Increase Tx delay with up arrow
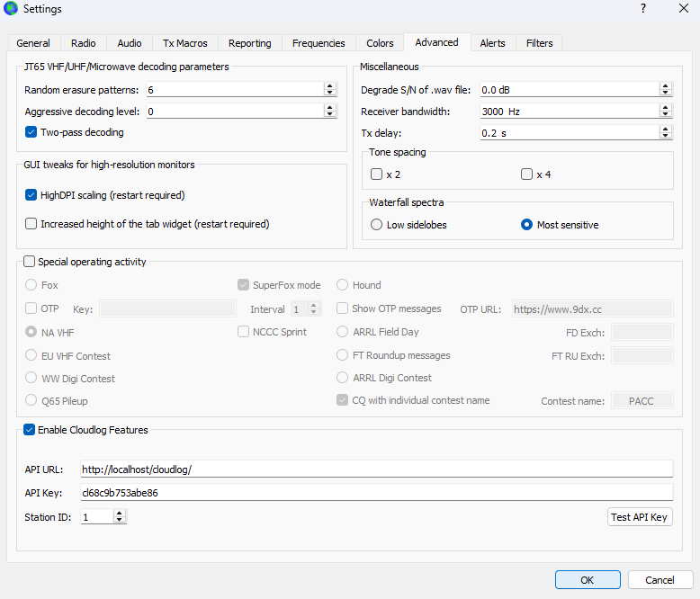Screen dimensions: 700x599 [666, 129]
